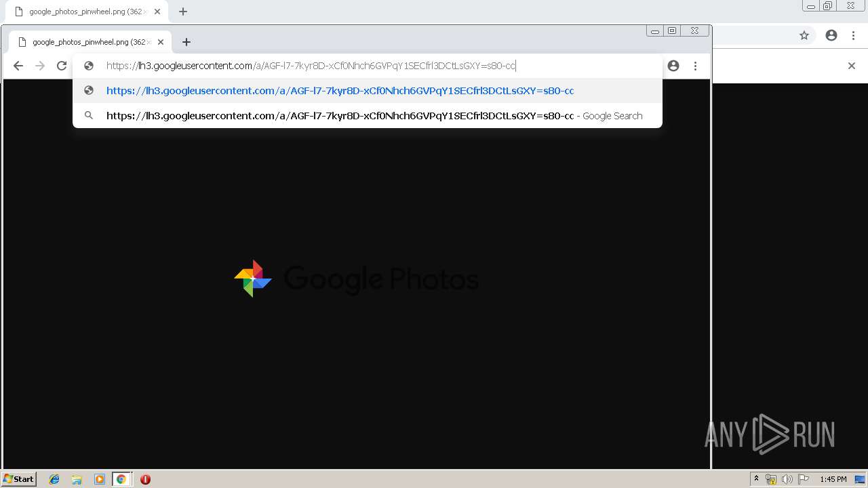Click the globe icon inside the address bar
The image size is (868, 488).
(89, 66)
